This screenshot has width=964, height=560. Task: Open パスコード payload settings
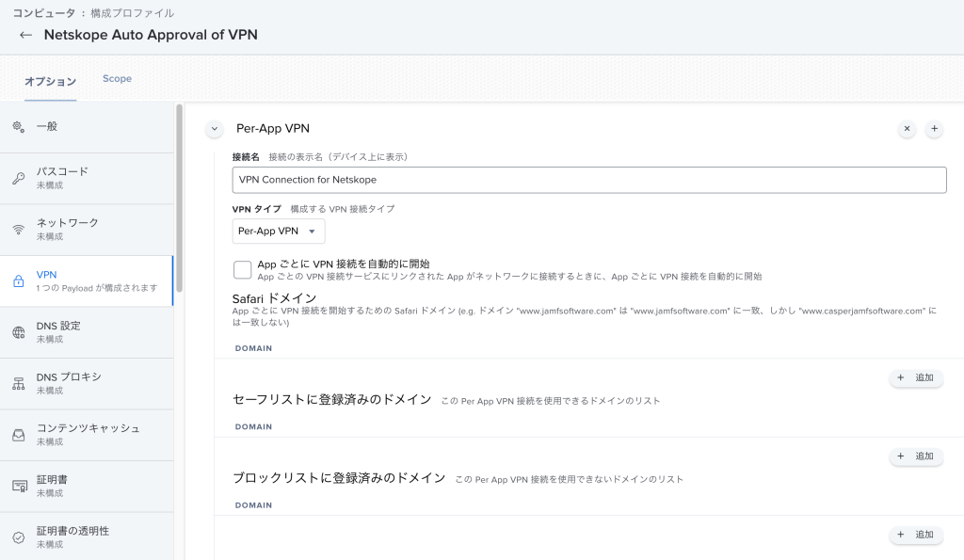tap(87, 178)
